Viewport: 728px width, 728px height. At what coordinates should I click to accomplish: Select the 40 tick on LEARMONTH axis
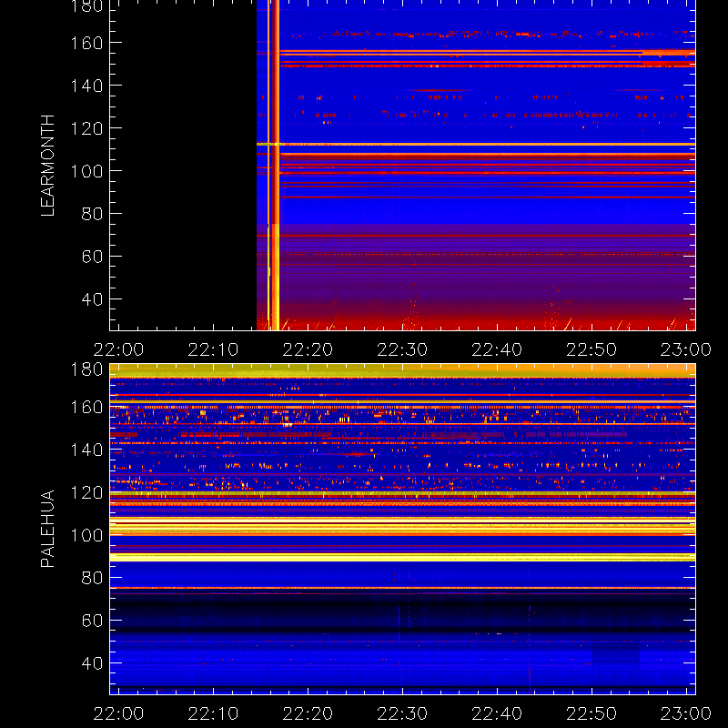[x=92, y=299]
